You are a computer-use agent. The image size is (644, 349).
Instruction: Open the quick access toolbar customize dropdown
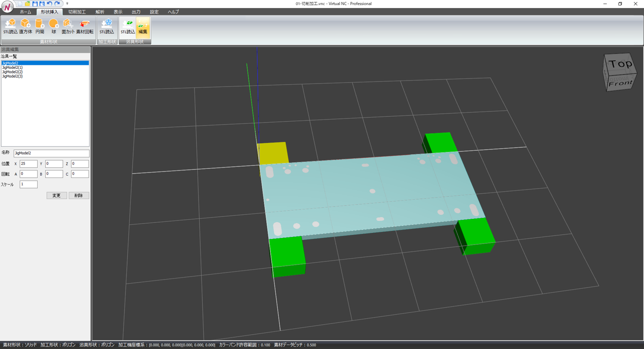pos(67,4)
